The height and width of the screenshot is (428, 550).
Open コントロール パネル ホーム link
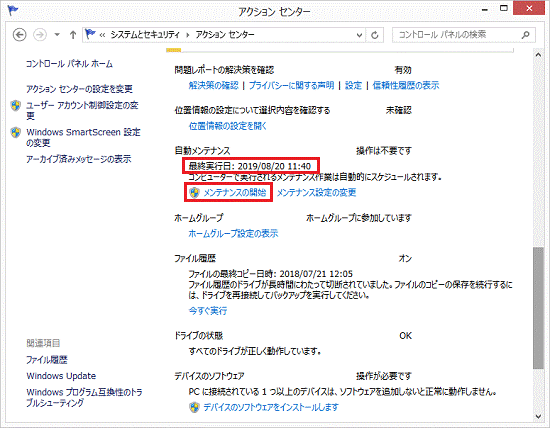[69, 64]
